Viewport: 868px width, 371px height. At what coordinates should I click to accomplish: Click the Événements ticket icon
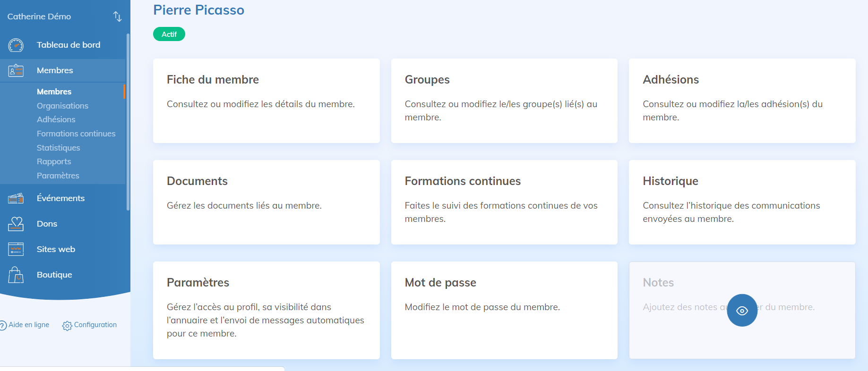click(16, 199)
